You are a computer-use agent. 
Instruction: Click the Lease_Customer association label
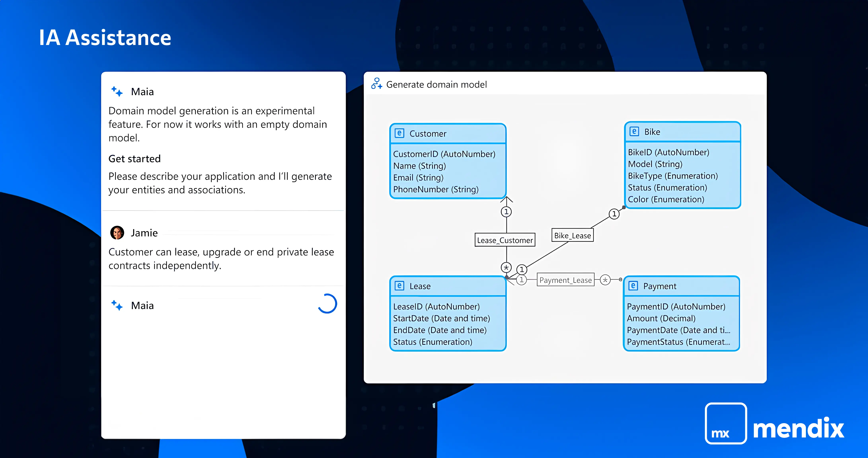(505, 240)
